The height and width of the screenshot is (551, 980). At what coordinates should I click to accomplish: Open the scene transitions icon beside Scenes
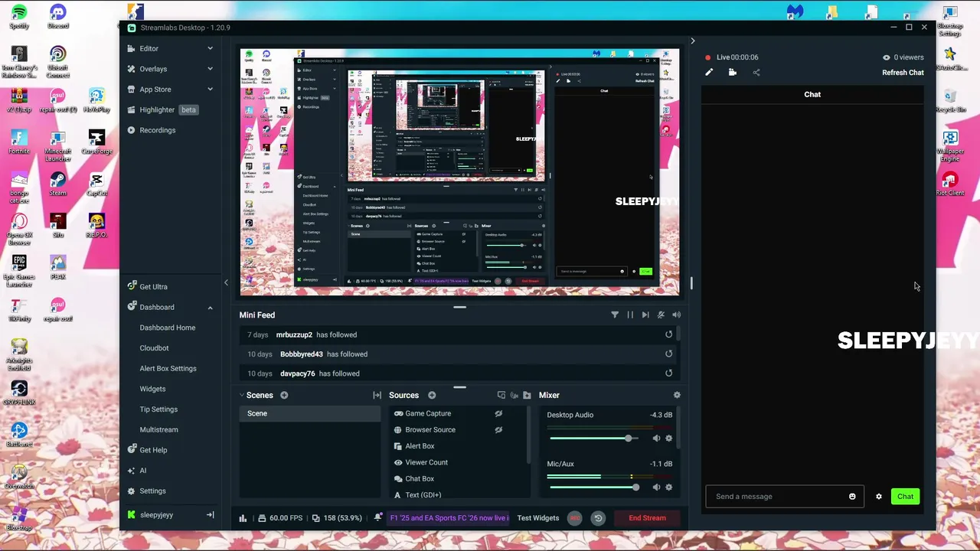tap(377, 395)
